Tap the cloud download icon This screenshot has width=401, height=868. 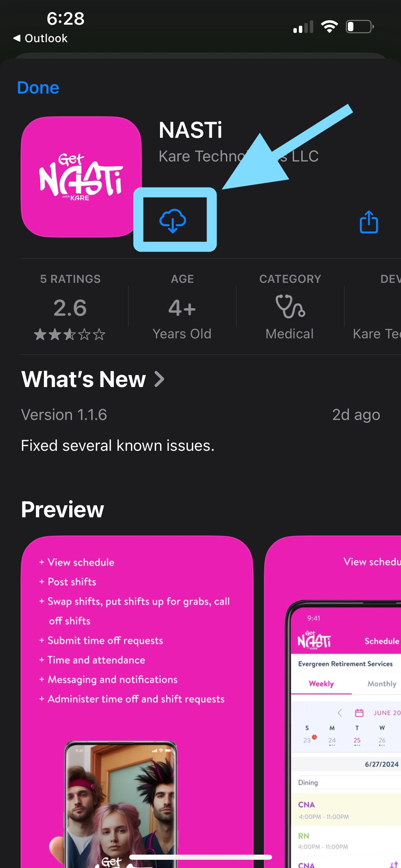point(173,221)
